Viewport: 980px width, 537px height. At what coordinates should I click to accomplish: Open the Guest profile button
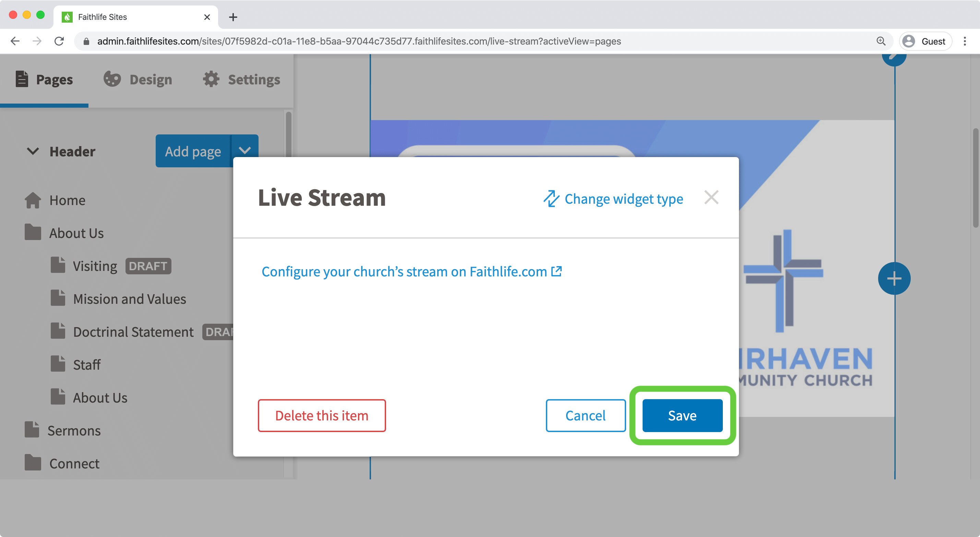tap(925, 41)
